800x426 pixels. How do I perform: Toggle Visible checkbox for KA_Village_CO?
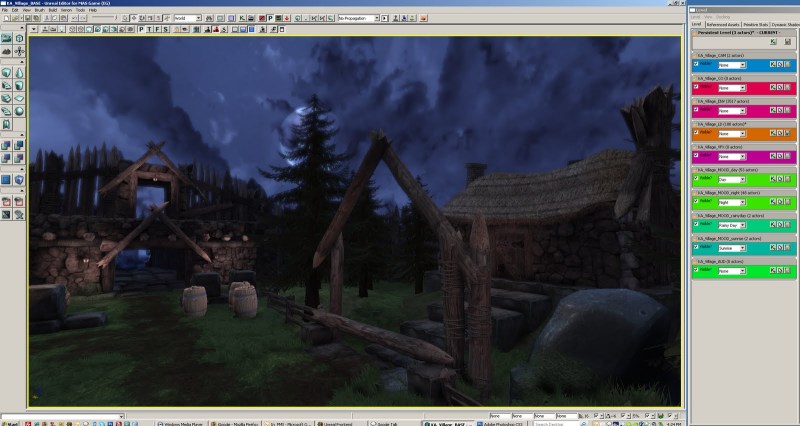(696, 87)
